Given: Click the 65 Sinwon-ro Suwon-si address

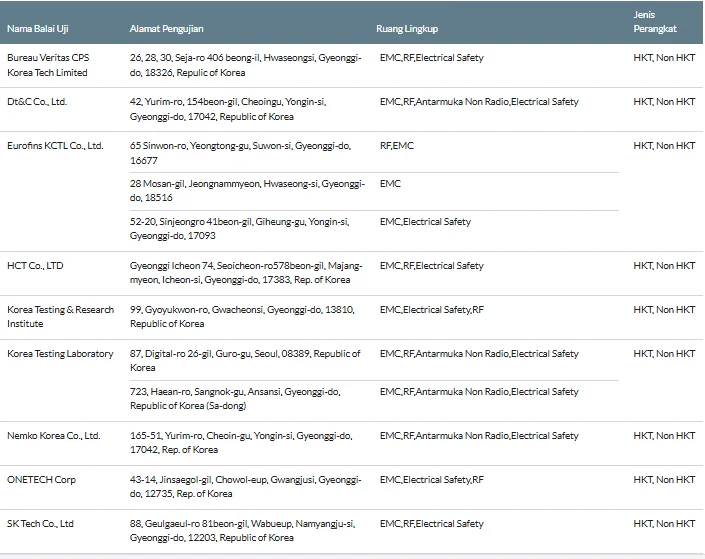Looking at the screenshot, I should pyautogui.click(x=241, y=153).
